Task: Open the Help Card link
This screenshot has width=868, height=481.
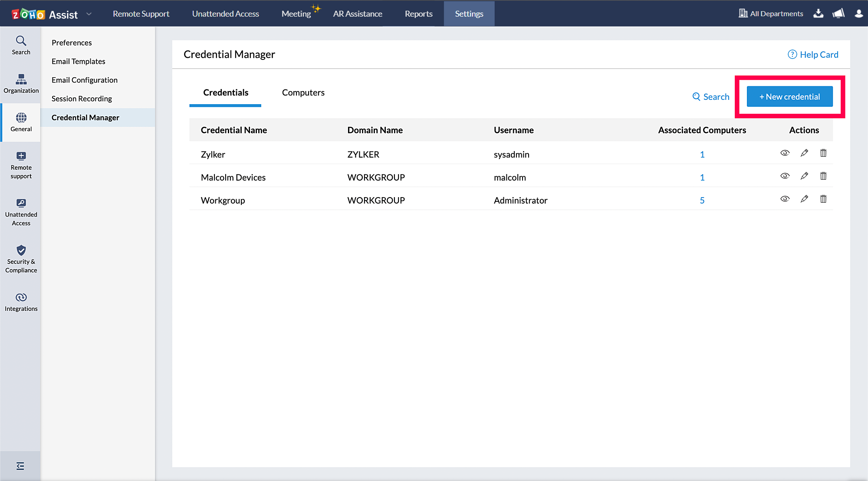Action: 813,54
